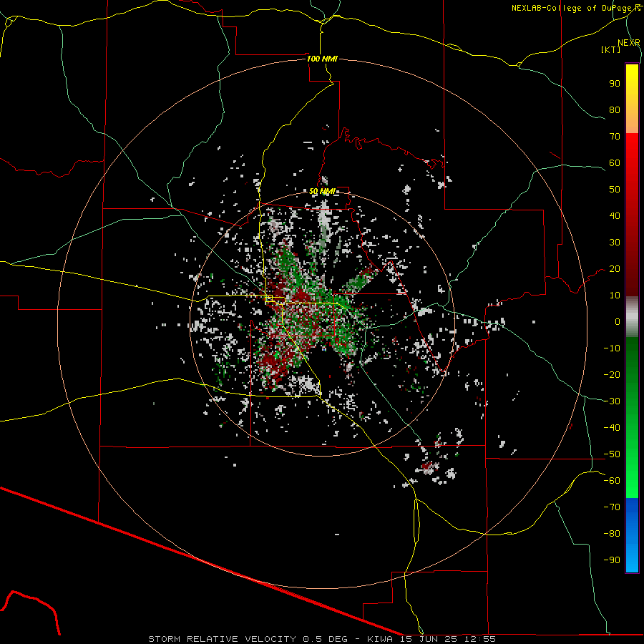Click the -50 scale label

click(612, 454)
